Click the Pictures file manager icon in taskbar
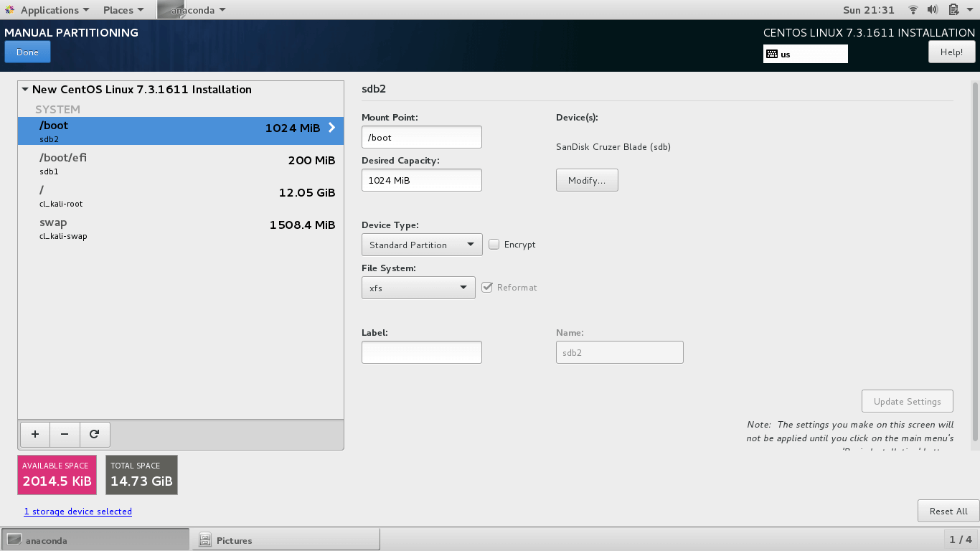Screen dimensions: 980x551 coord(205,540)
